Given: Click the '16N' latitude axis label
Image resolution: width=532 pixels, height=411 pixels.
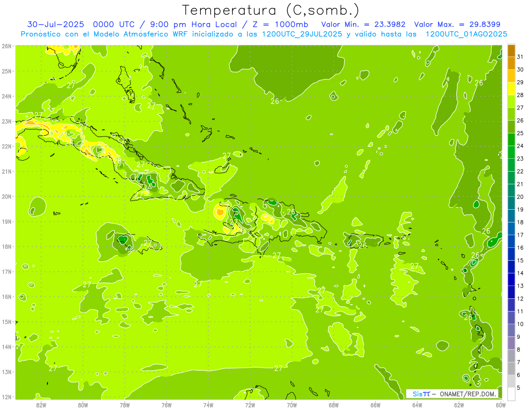Looking at the screenshot, I should tap(6, 297).
